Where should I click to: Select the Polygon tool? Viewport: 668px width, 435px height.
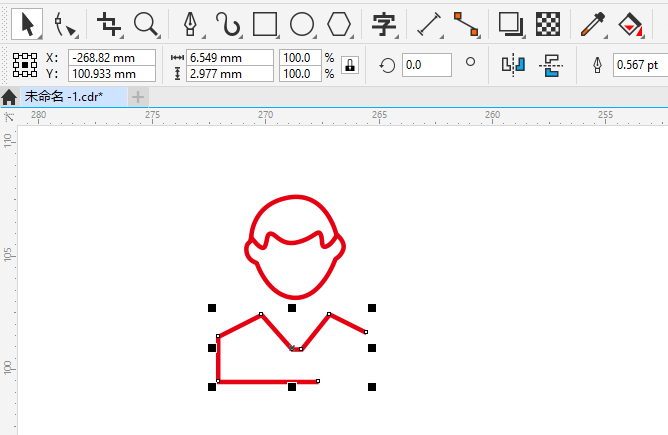click(x=339, y=24)
